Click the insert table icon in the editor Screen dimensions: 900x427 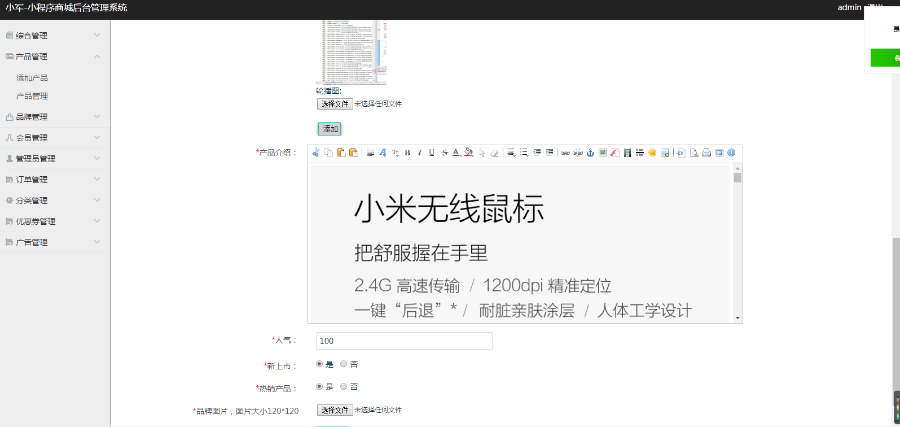pyautogui.click(x=665, y=153)
